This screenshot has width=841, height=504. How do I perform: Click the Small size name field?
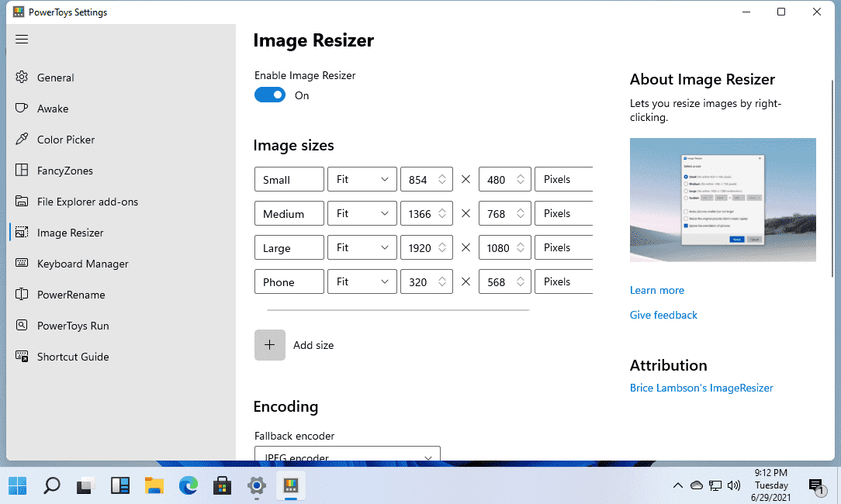(x=289, y=179)
